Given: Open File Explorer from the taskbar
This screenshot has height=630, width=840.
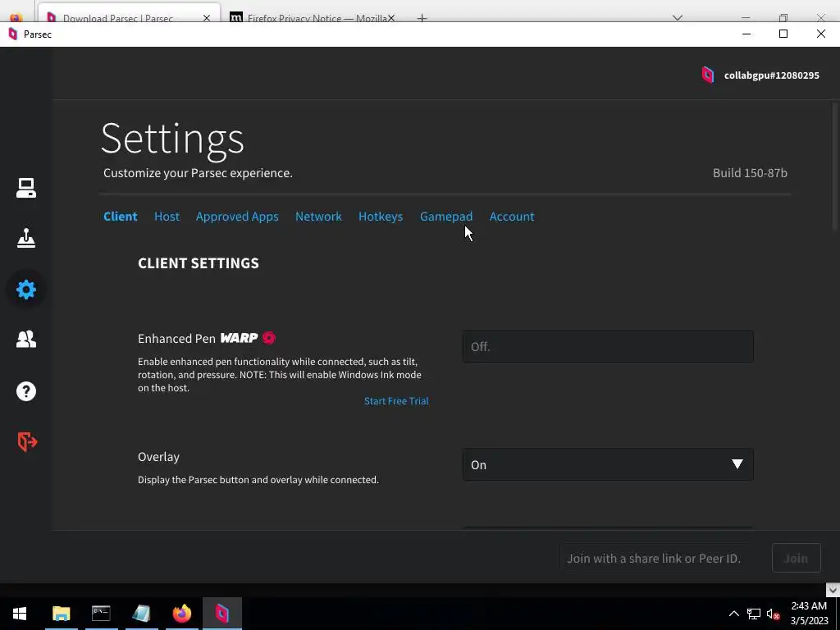Looking at the screenshot, I should [x=61, y=614].
